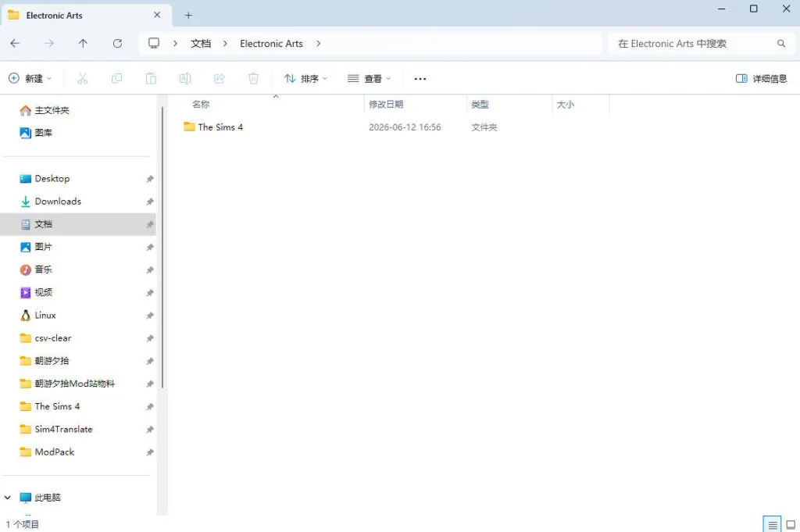Open Linux in the sidebar
Viewport: 800px width, 532px height.
tap(45, 316)
